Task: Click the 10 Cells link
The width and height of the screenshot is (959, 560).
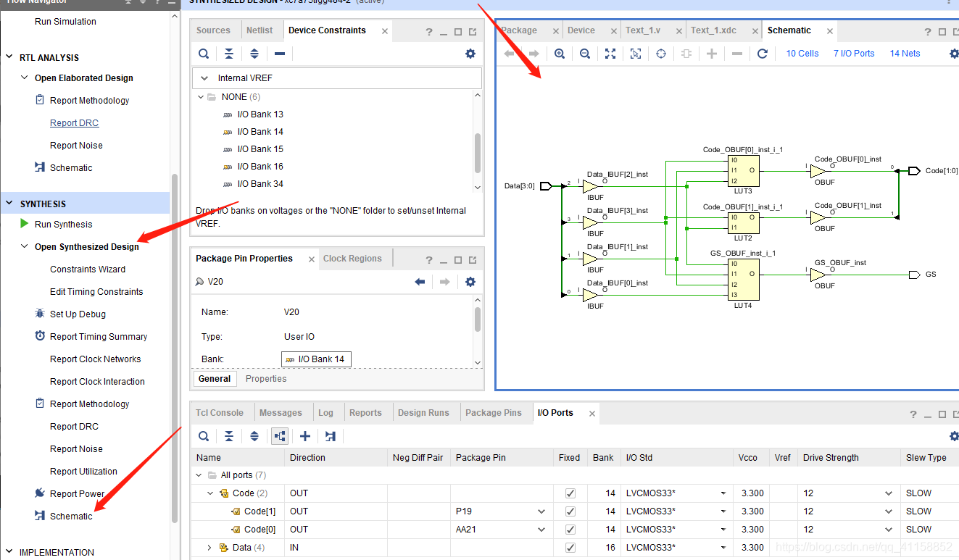Action: [x=802, y=54]
